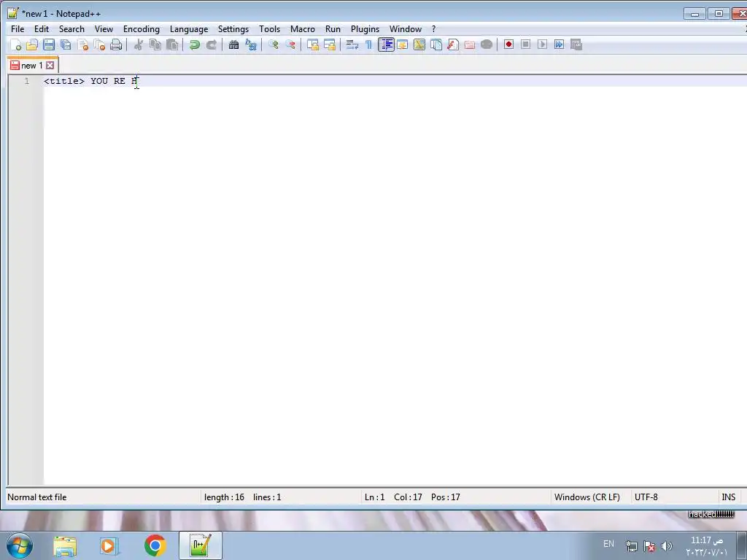Start macro recording red dot
Image resolution: width=747 pixels, height=560 pixels.
(x=508, y=44)
